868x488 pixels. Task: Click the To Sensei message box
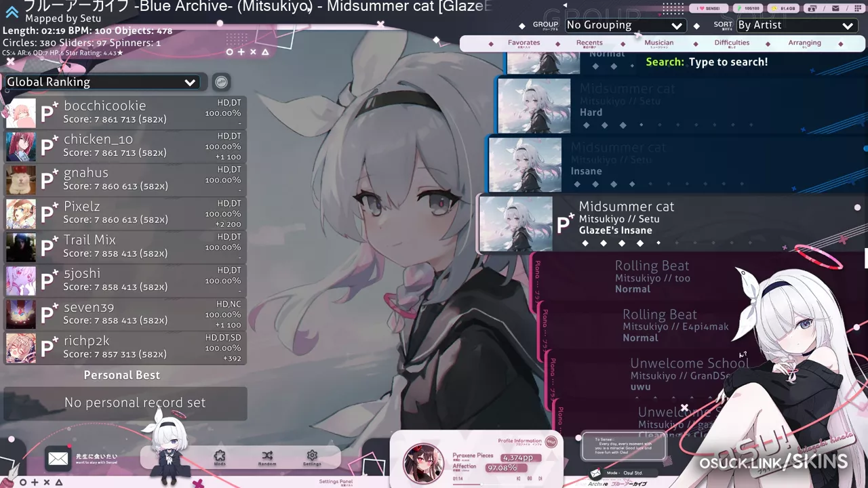pos(624,446)
